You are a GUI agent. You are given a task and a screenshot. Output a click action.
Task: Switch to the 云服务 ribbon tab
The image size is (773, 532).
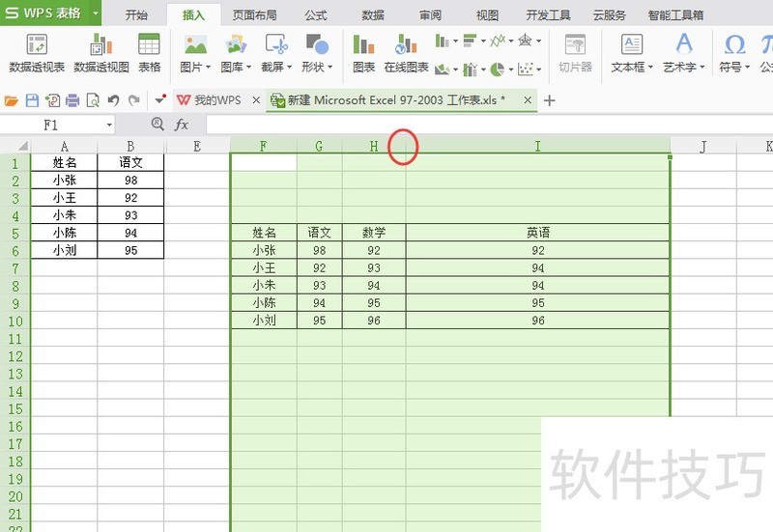click(x=610, y=15)
